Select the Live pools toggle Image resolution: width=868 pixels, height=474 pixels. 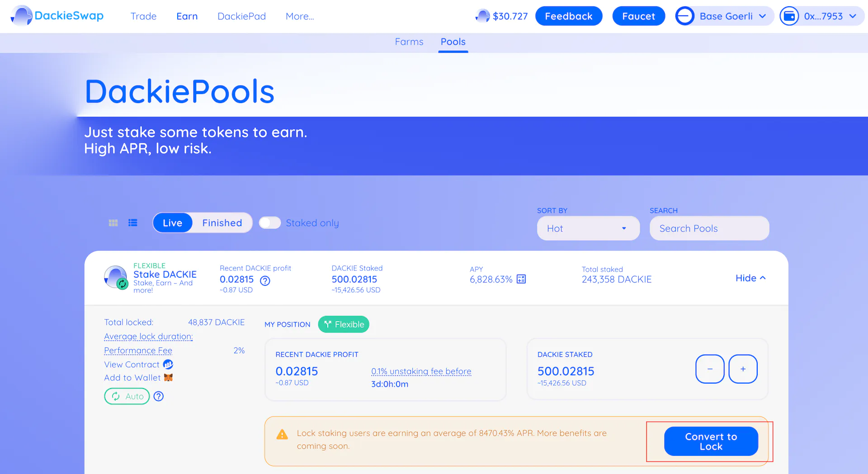[x=172, y=223]
